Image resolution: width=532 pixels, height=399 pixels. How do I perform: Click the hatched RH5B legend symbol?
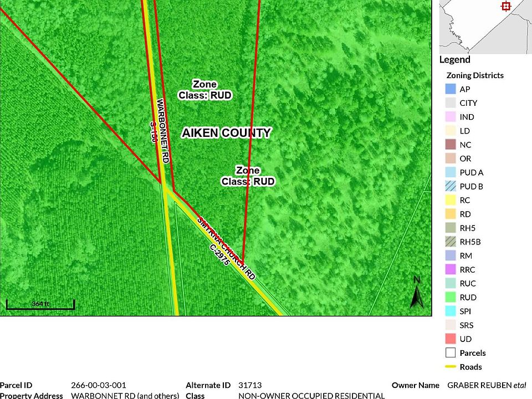(450, 242)
